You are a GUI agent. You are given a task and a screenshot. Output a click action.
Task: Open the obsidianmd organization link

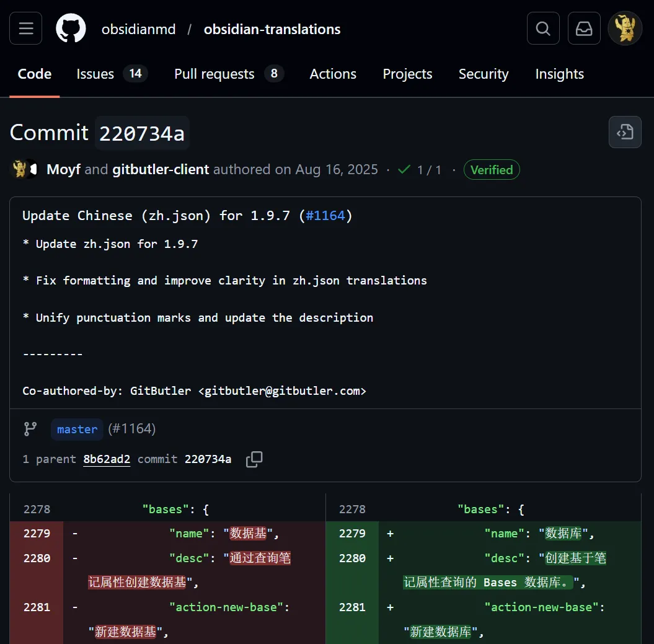tap(138, 29)
